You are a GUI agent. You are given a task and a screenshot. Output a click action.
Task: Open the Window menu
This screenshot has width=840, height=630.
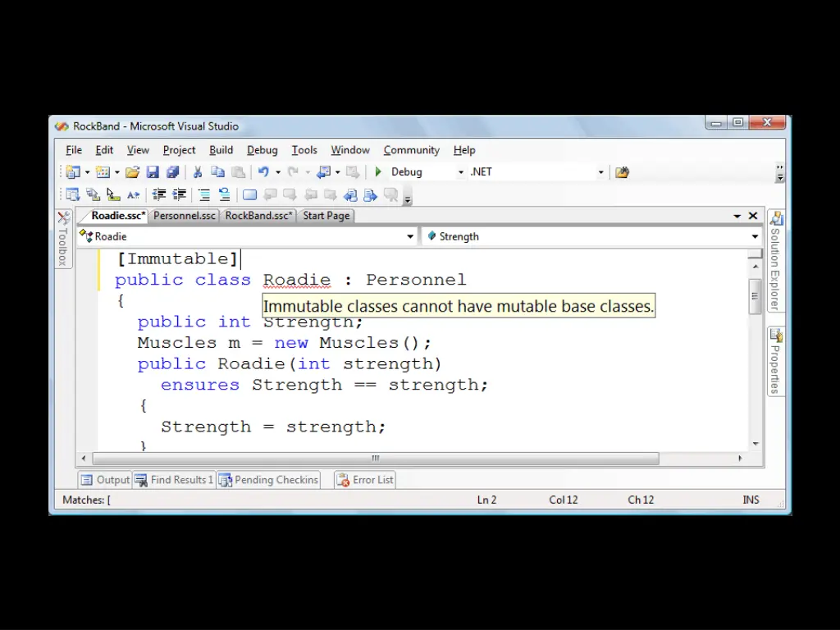349,150
